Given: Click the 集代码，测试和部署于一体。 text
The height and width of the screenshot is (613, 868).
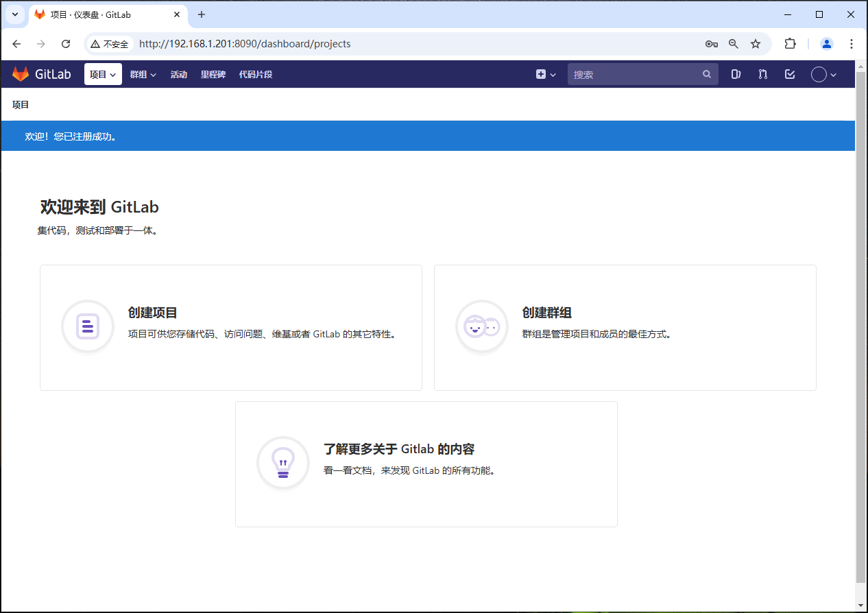Looking at the screenshot, I should [99, 231].
